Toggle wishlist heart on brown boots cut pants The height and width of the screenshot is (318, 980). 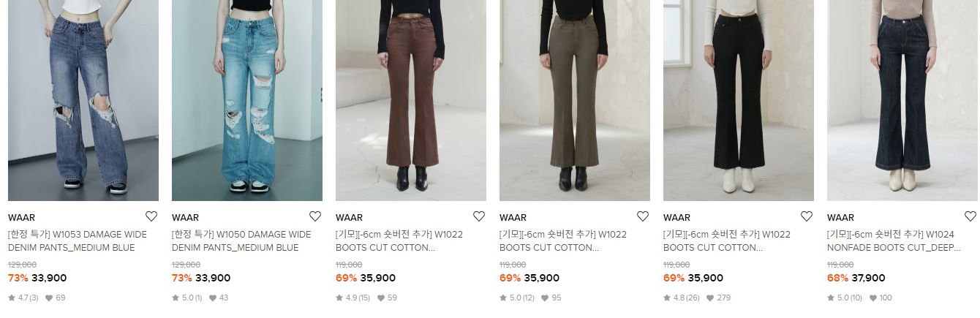pyautogui.click(x=479, y=216)
